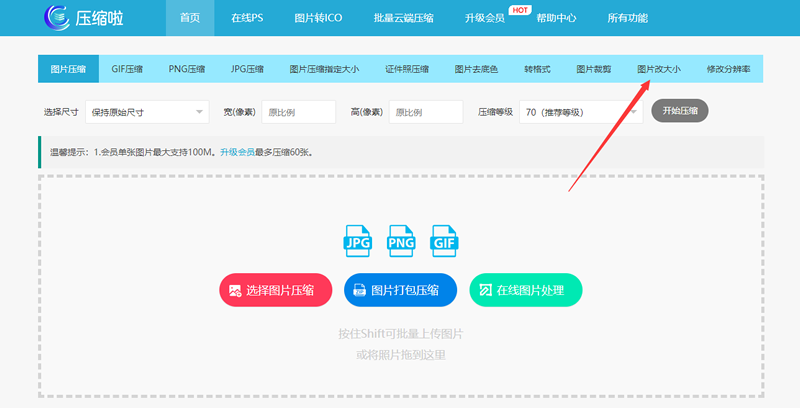Click the blue 图片打包压缩 button

401,290
